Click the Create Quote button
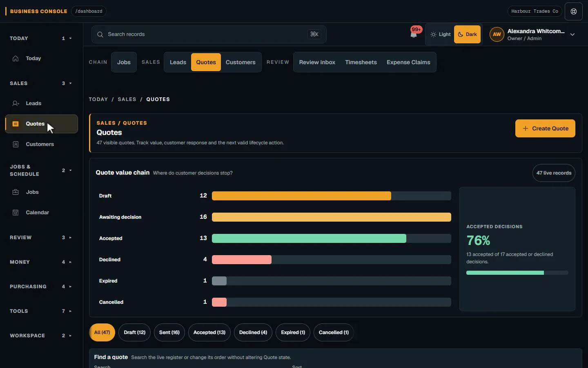Viewport: 588px width, 368px height. 545,128
